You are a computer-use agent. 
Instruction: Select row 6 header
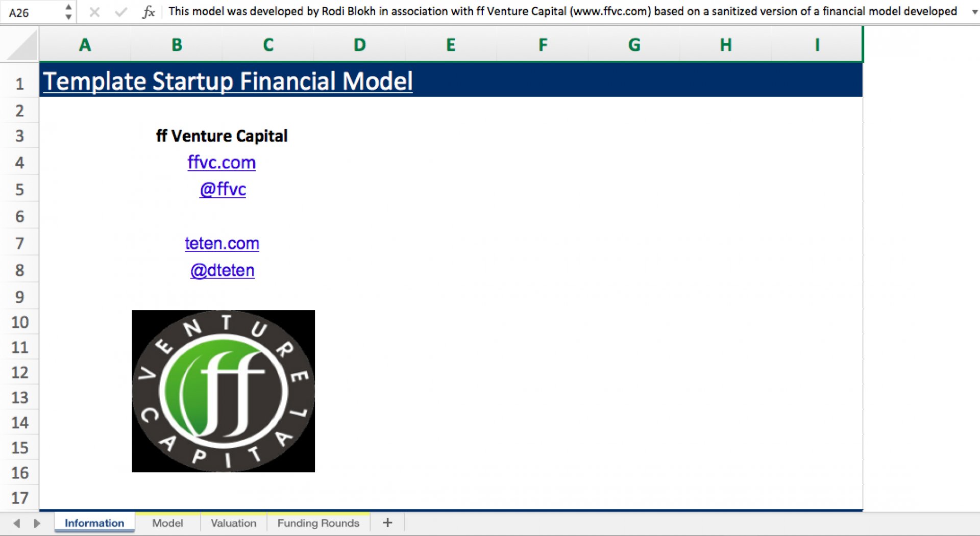[x=19, y=216]
